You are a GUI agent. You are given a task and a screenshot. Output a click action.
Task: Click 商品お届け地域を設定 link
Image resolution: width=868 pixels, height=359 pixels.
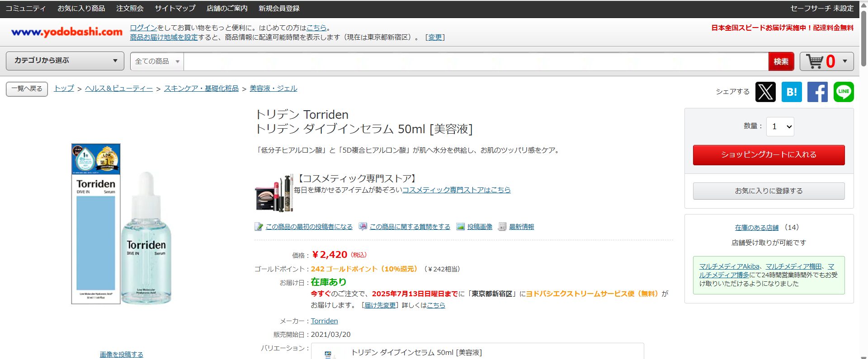point(164,37)
